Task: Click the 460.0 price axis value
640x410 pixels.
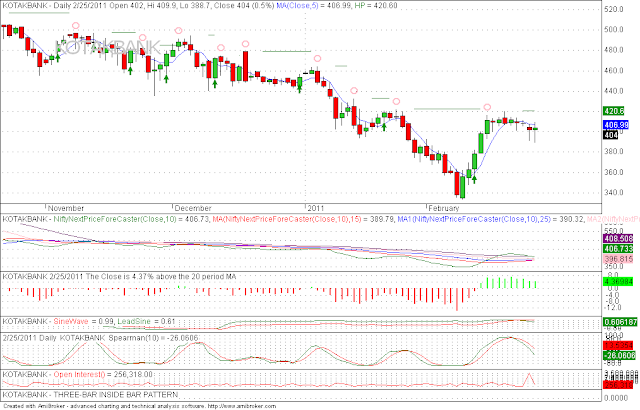Action: coord(614,70)
